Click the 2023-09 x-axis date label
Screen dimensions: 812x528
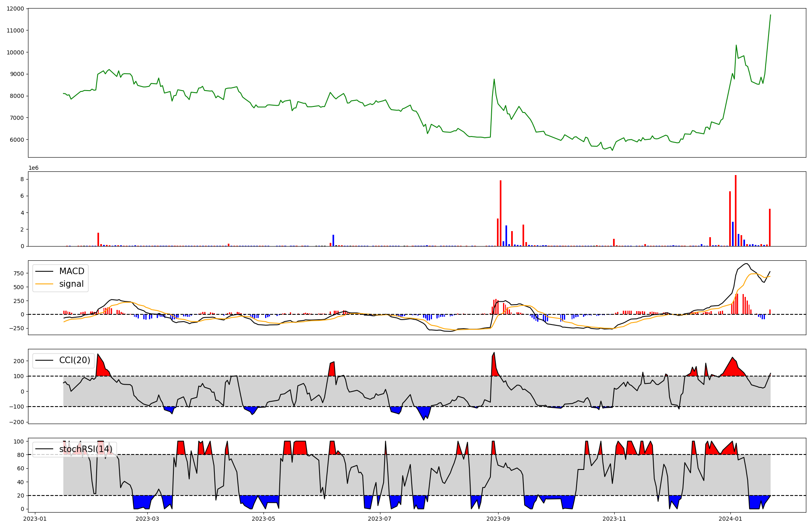498,519
